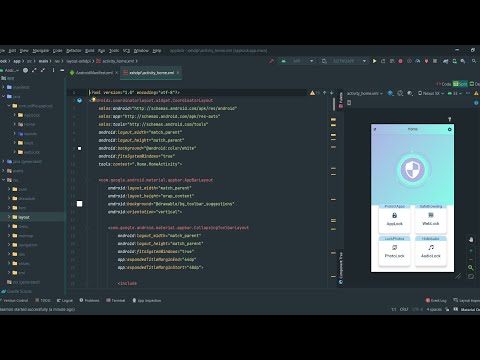Hide the Project panel with minus icon

[x=62, y=70]
